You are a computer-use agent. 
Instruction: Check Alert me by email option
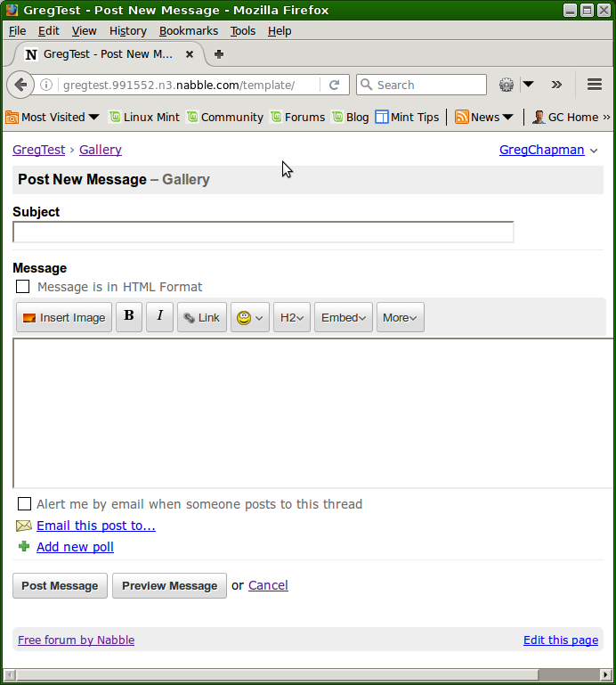pos(25,504)
